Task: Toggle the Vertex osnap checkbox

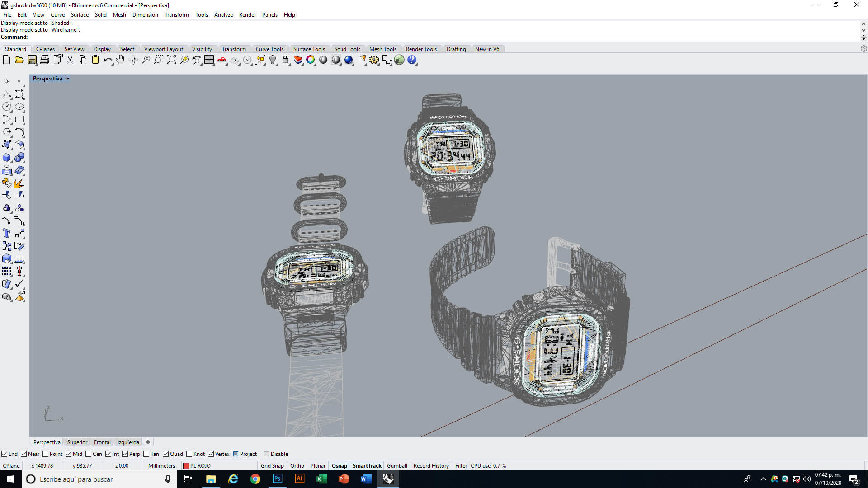Action: (x=211, y=454)
